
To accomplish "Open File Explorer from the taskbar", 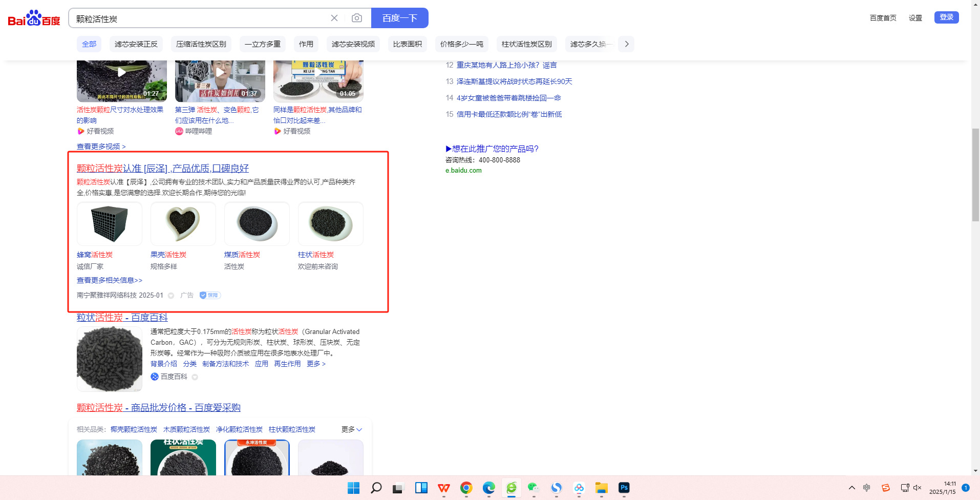I will point(601,488).
